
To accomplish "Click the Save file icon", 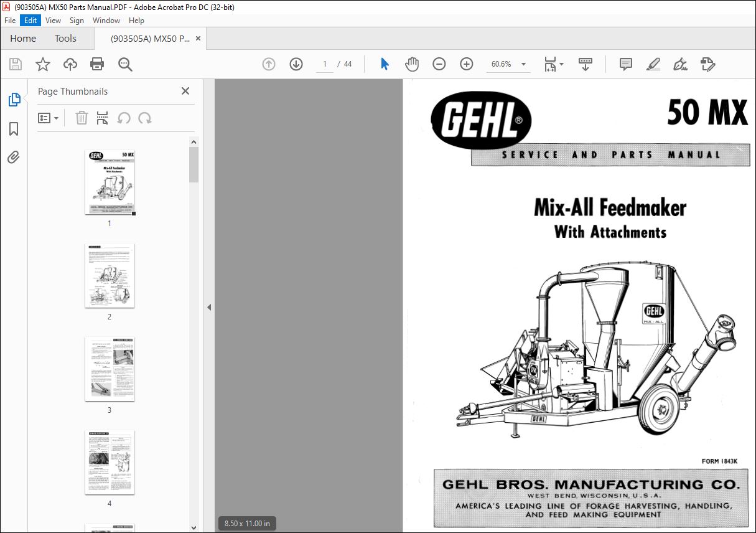I will click(x=16, y=64).
